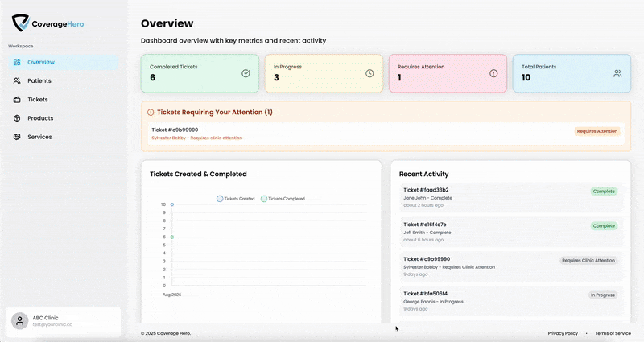
Task: Navigate to Tickets in the sidebar
Action: 38,100
